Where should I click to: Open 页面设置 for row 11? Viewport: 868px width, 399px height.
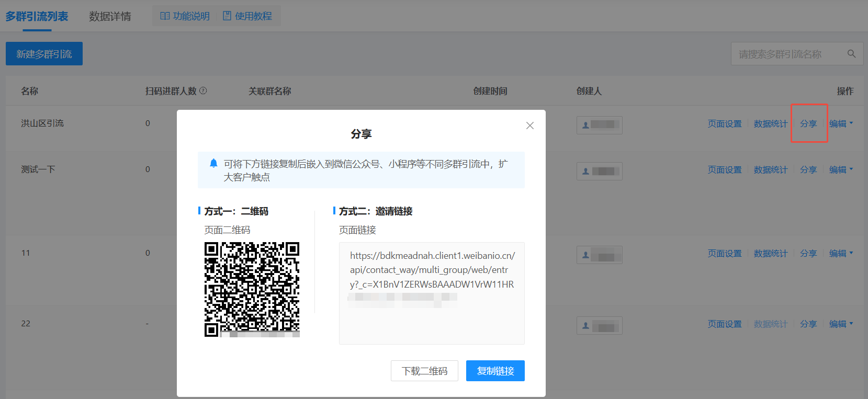pos(725,253)
